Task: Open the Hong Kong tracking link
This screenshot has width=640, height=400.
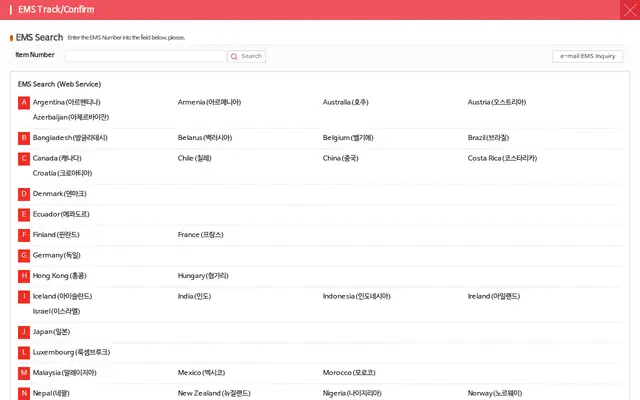Action: coord(60,276)
